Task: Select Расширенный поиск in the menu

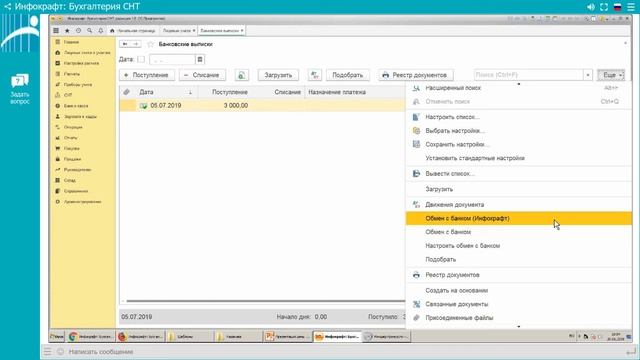Action: (x=519, y=88)
